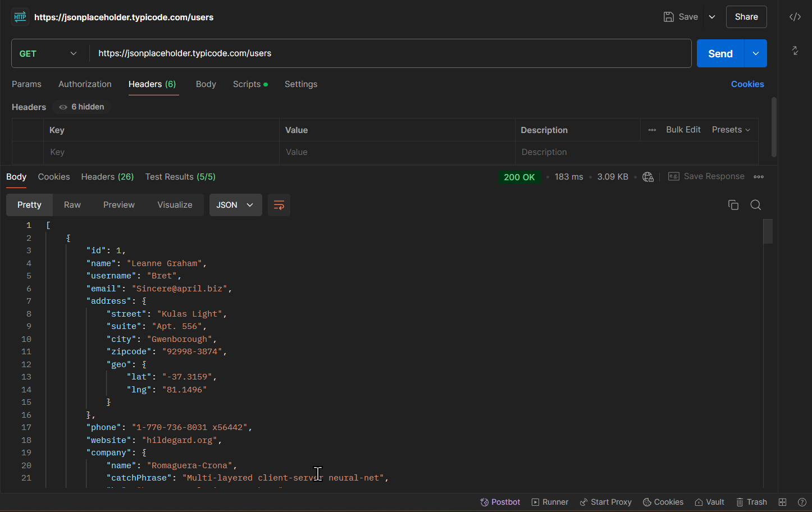Image resolution: width=812 pixels, height=512 pixels.
Task: Open the JSON format dropdown
Action: pos(235,205)
